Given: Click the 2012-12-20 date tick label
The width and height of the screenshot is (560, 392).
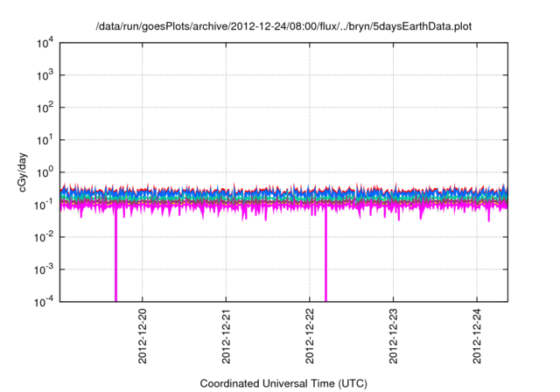Looking at the screenshot, I should tap(143, 336).
